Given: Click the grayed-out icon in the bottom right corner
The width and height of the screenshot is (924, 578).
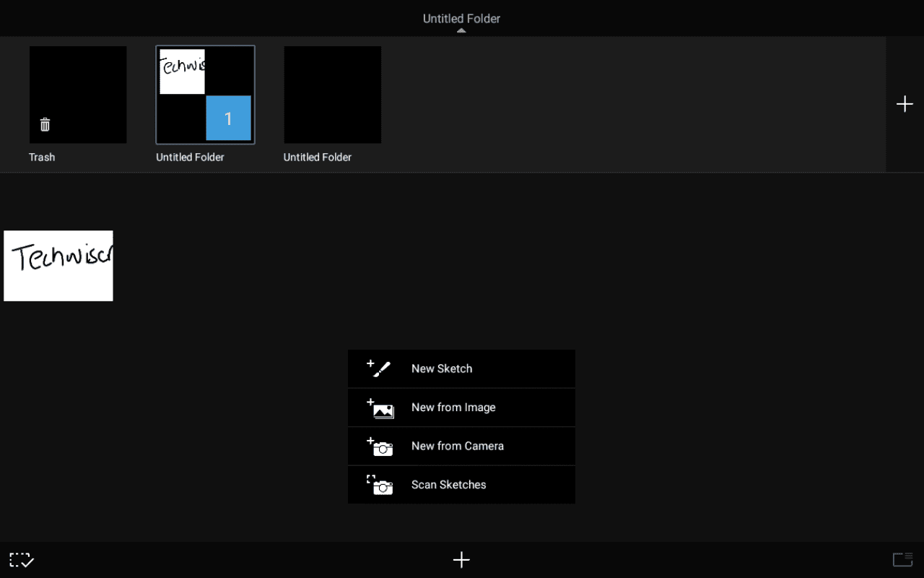Looking at the screenshot, I should click(x=902, y=559).
